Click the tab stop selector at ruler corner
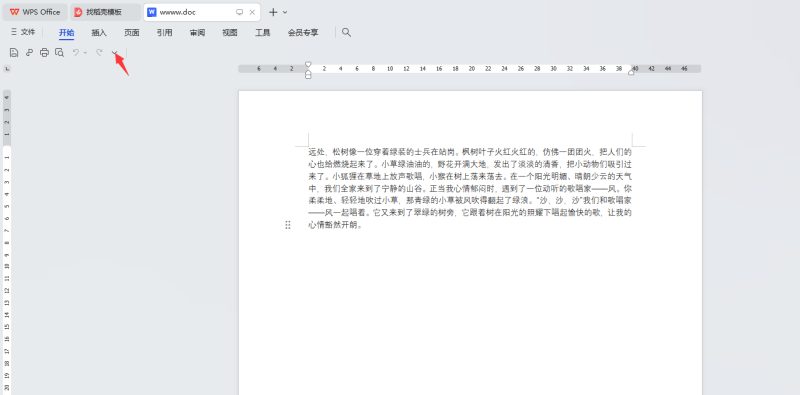Image resolution: width=800 pixels, height=395 pixels. click(x=7, y=68)
